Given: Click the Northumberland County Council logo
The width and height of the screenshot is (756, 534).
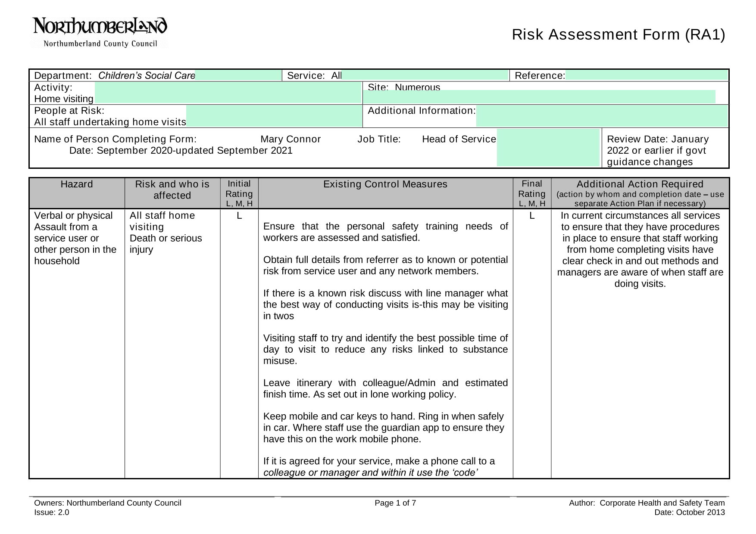Looking at the screenshot, I should [x=100, y=33].
